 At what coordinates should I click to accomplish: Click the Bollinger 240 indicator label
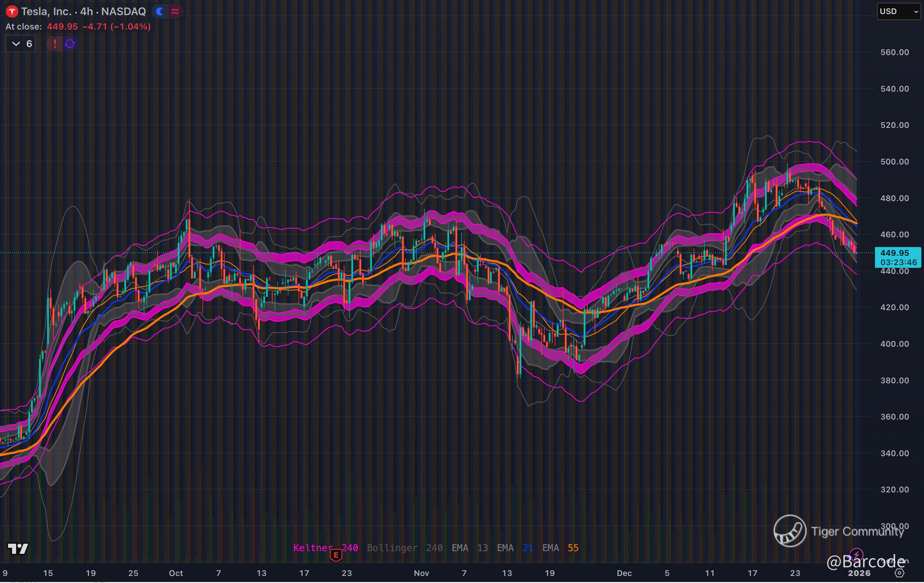tap(405, 548)
